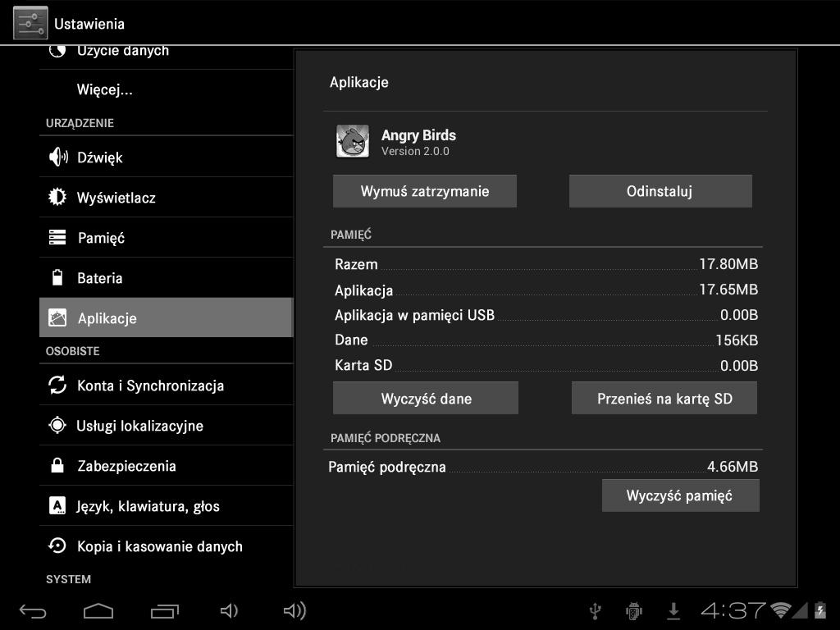The width and height of the screenshot is (840, 630).
Task: Tap the Back navigation arrow
Action: [x=33, y=610]
